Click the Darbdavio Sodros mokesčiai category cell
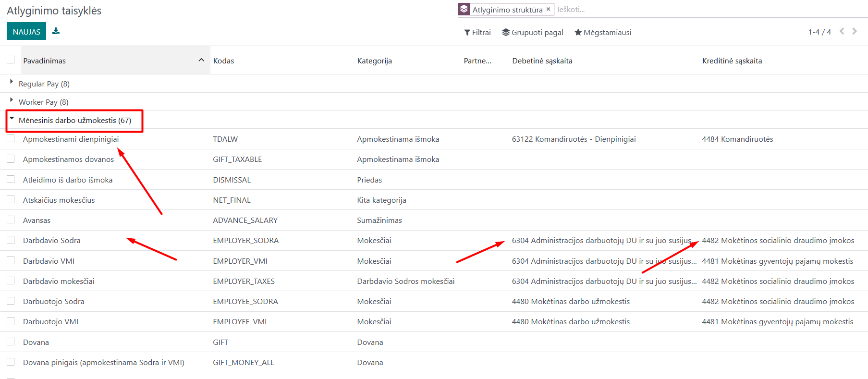 [405, 281]
